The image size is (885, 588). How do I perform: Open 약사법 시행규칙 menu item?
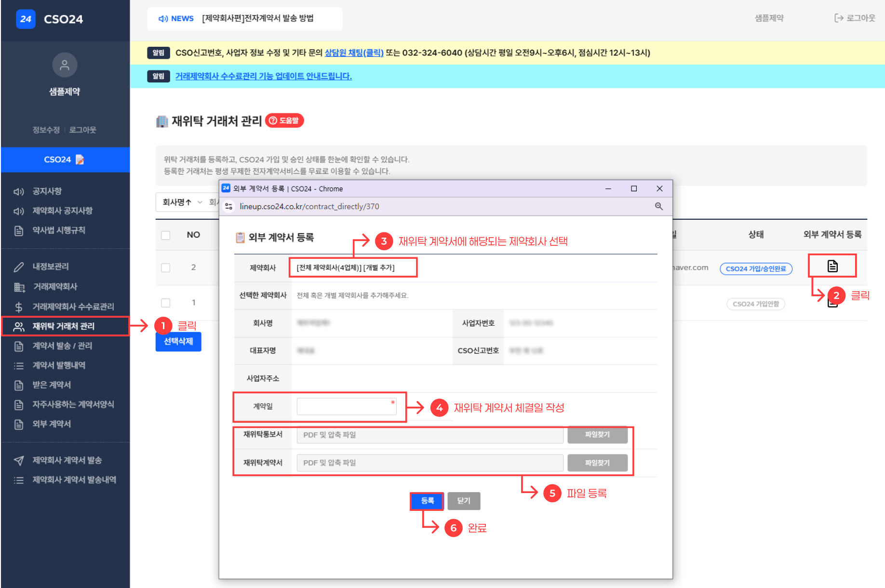point(59,230)
